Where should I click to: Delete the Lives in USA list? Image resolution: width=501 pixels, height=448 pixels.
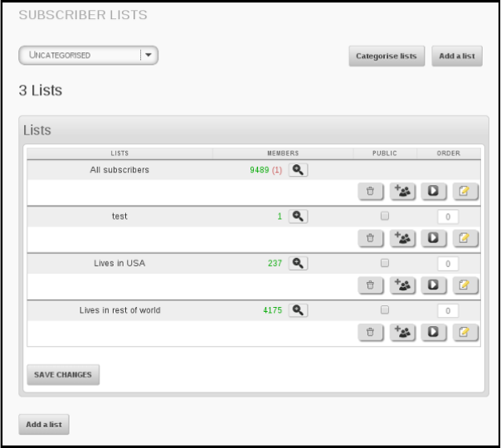[x=370, y=285]
